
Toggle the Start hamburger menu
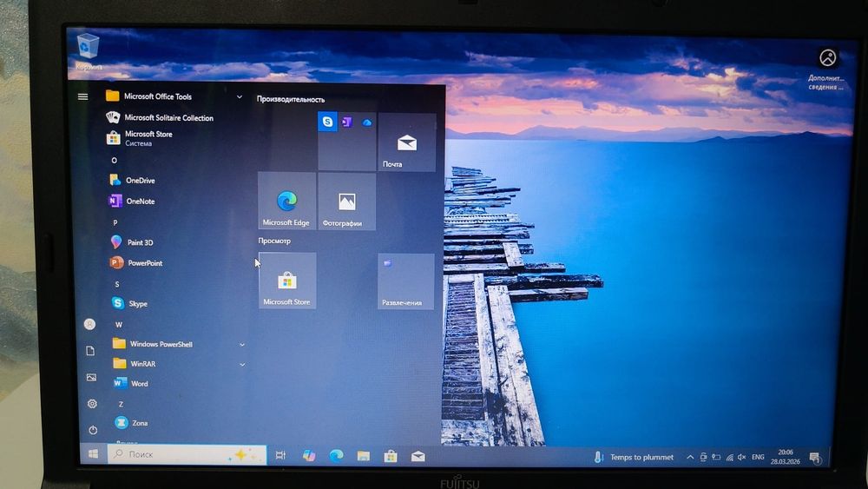point(83,96)
